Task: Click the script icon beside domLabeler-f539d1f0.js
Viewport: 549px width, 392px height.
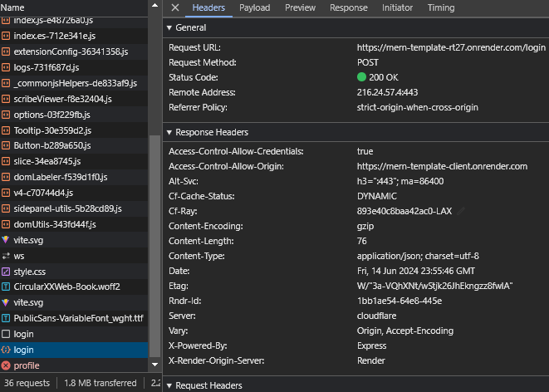Action: tap(6, 177)
